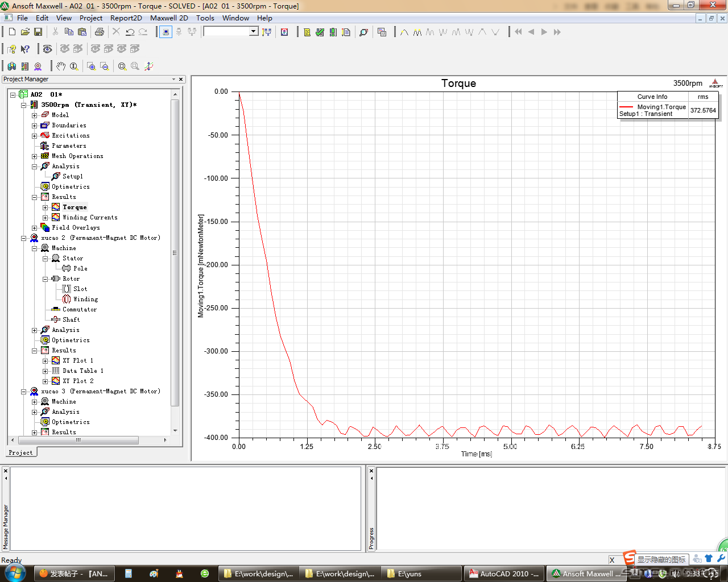Select the Optimetrics item under 3500rpm
Screen dimensions: 728x582
(71, 186)
